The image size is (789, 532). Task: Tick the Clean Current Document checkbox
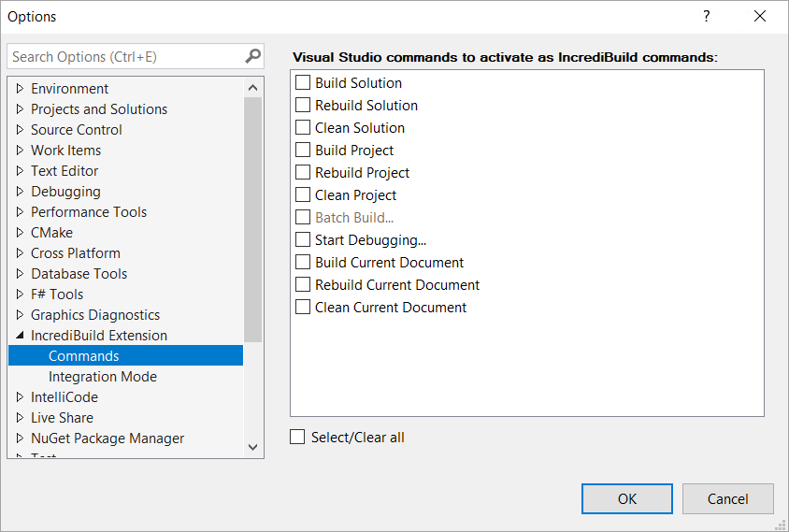coord(303,308)
